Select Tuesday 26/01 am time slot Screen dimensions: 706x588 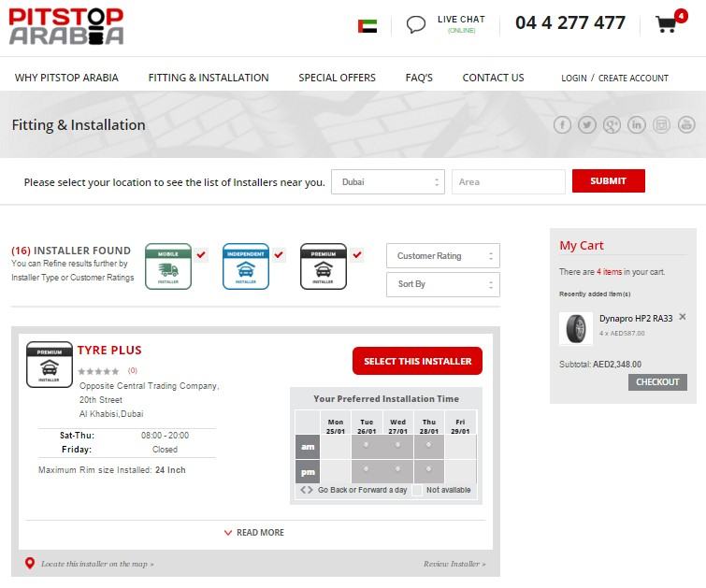[x=367, y=444]
